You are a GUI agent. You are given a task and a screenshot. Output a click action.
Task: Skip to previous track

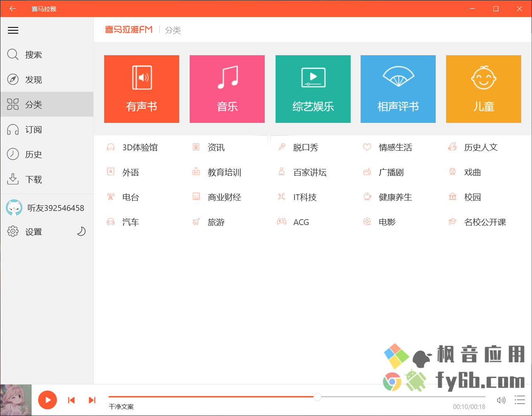pos(71,400)
